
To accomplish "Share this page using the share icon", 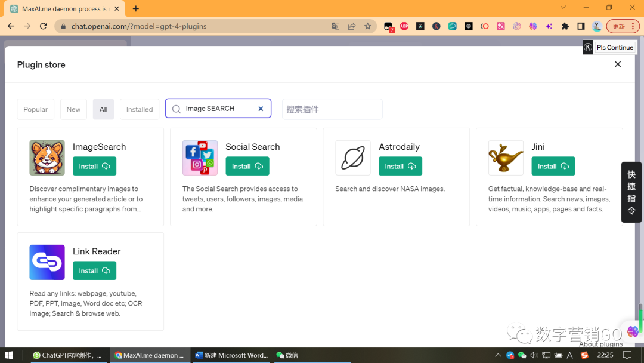I will coord(352,26).
